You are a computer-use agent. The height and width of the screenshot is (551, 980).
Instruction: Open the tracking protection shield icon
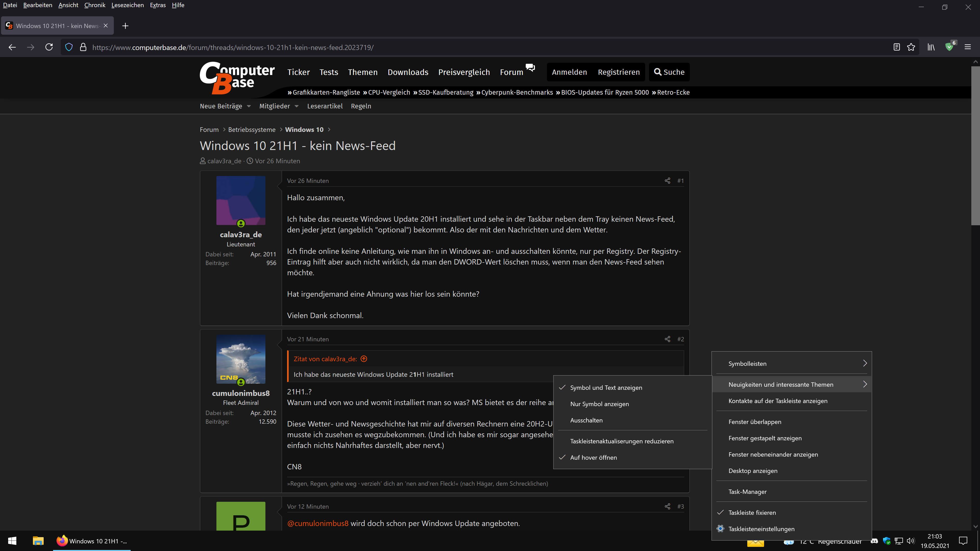coord(69,47)
